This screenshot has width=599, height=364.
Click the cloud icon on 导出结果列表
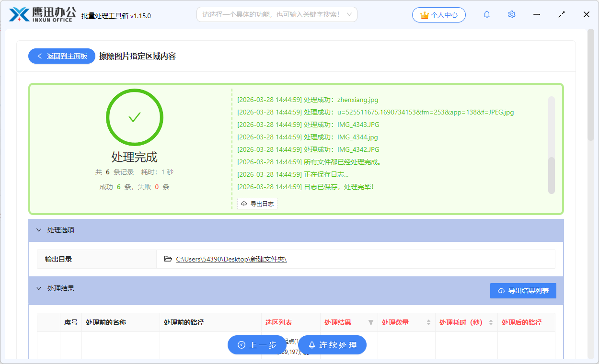501,291
